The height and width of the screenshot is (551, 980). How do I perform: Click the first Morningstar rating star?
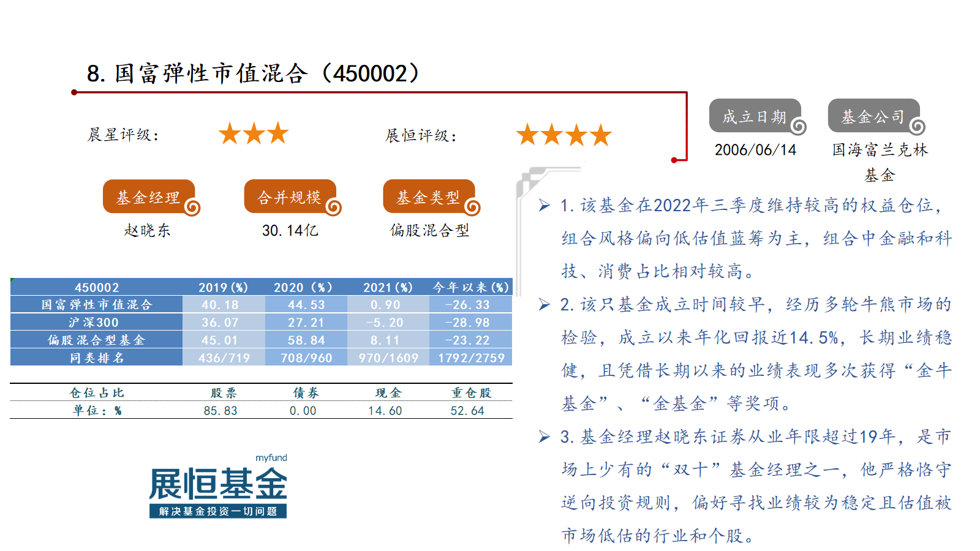click(230, 133)
